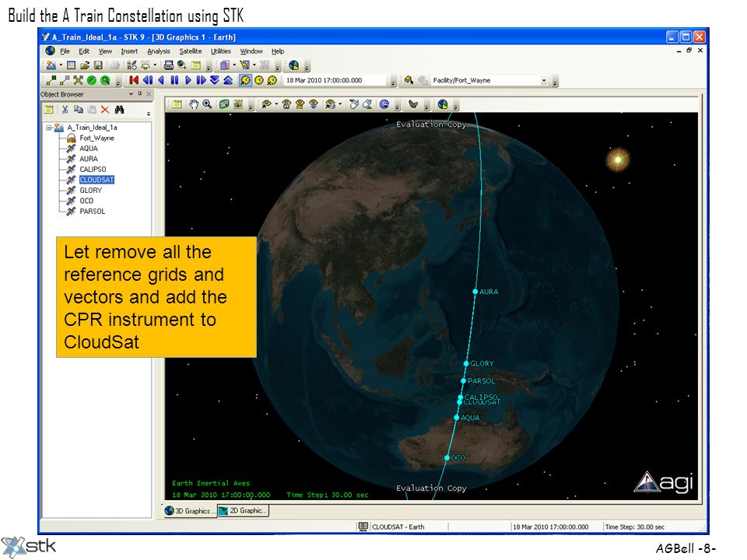Click the crossed tools icon in second toolbar
The width and height of the screenshot is (747, 560).
(78, 80)
